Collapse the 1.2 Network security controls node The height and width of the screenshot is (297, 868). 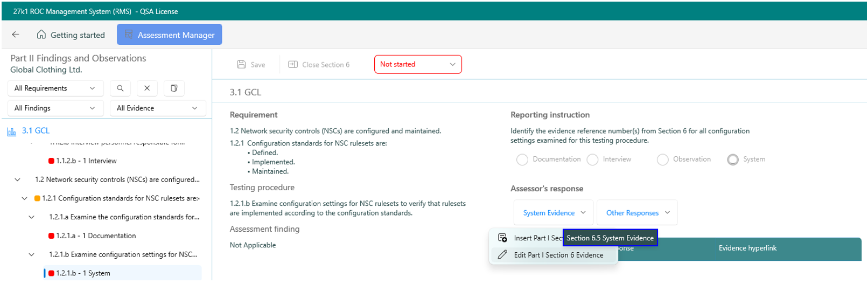(18, 179)
